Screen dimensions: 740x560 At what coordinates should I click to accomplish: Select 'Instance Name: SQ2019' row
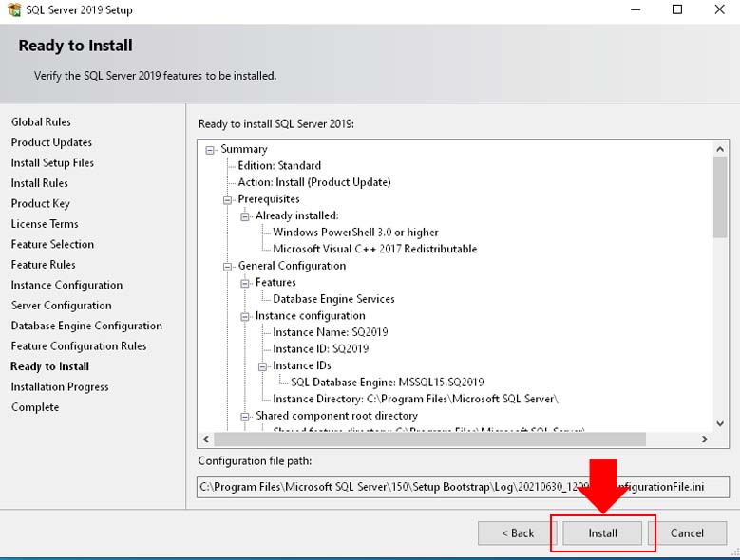pyautogui.click(x=331, y=332)
